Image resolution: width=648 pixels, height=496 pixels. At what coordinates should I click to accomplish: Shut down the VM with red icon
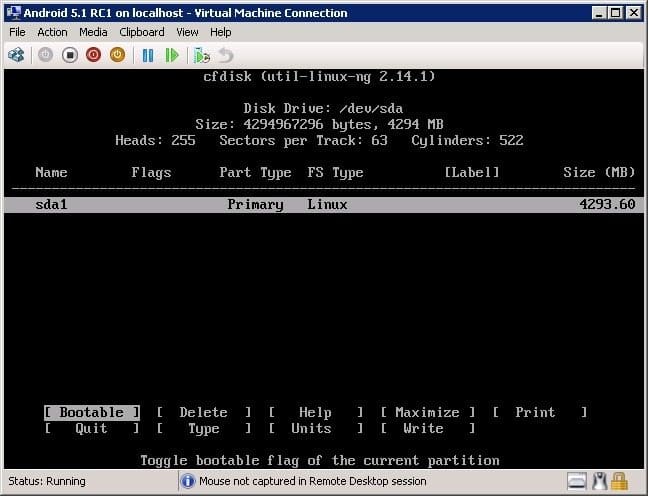tap(93, 55)
